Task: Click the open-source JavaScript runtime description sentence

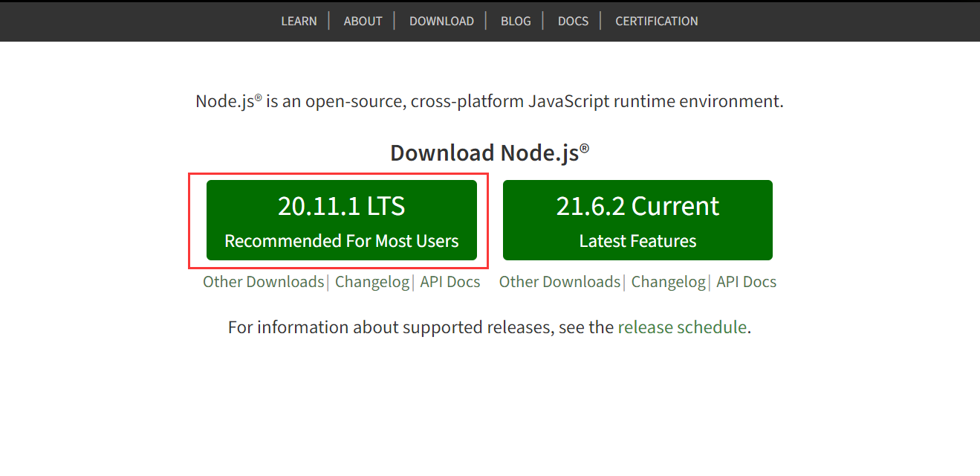Action: pyautogui.click(x=490, y=101)
